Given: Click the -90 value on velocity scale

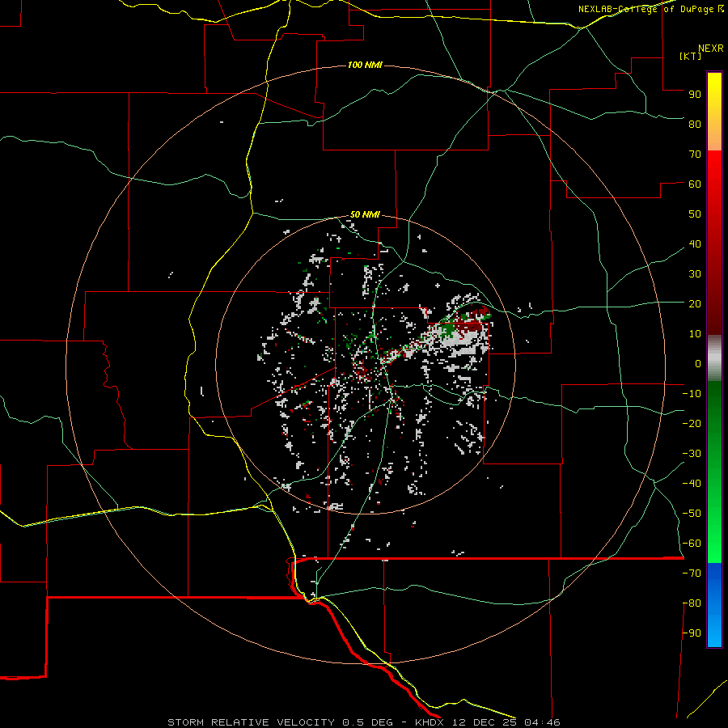Looking at the screenshot, I should click(692, 633).
